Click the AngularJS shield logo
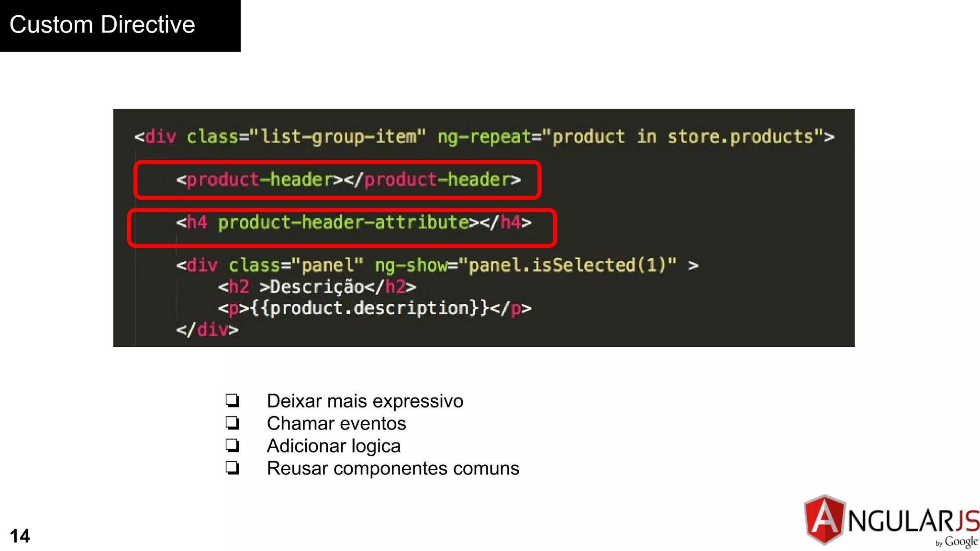The height and width of the screenshot is (551, 980). (824, 520)
